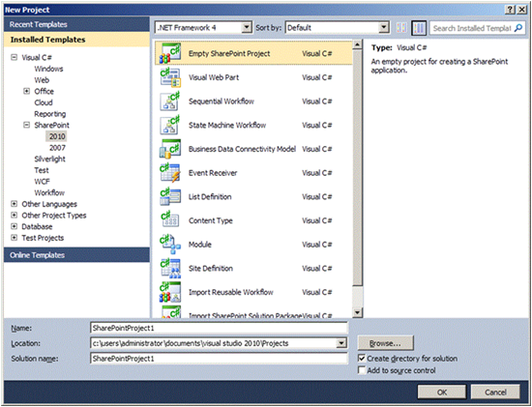Viewport: 532px width, 407px height.
Task: Click the Visual Web Part template icon
Action: click(x=170, y=77)
